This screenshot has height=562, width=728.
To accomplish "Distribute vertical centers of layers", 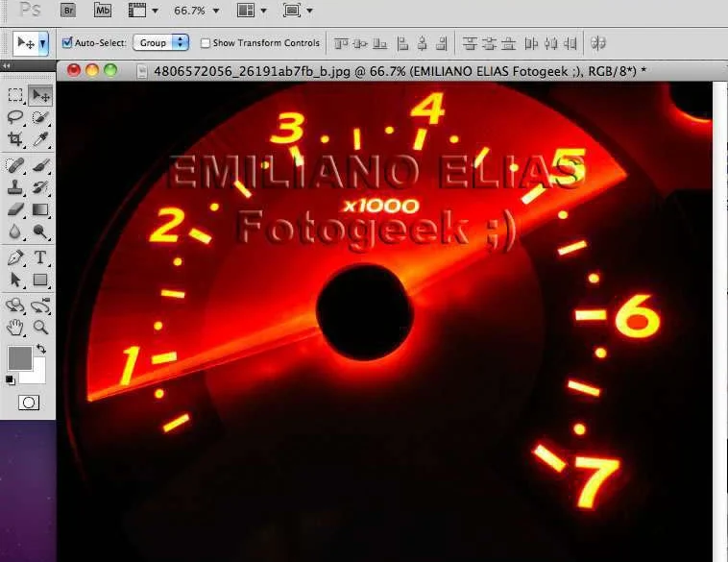I will coord(489,43).
